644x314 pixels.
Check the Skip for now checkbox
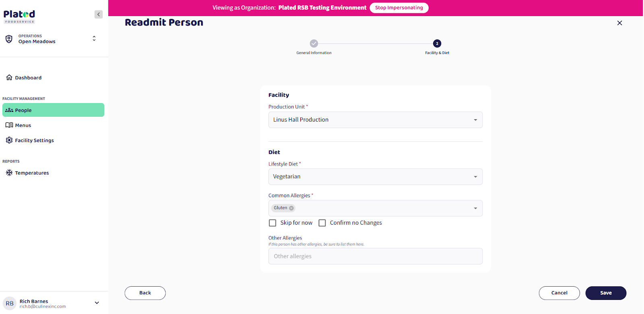[x=272, y=223]
